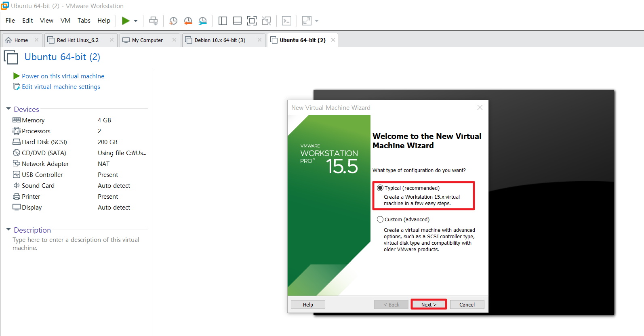
Task: Click the 200 GB hard disk value
Action: (x=107, y=142)
